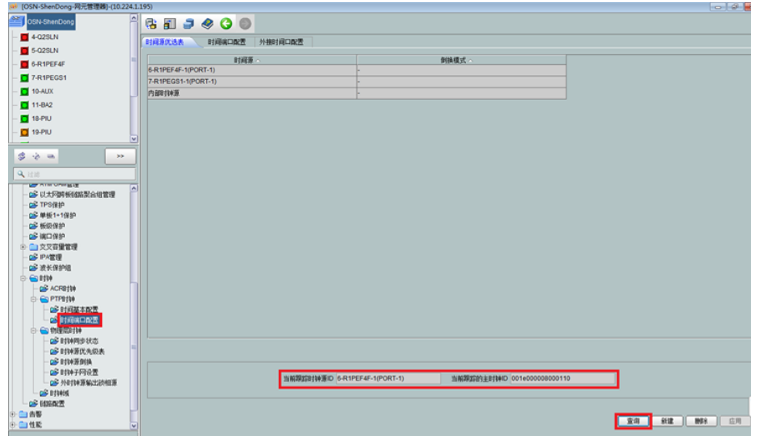This screenshot has height=438, width=758.
Task: Click navigation tree scrollbar down arrow
Action: coord(134,426)
